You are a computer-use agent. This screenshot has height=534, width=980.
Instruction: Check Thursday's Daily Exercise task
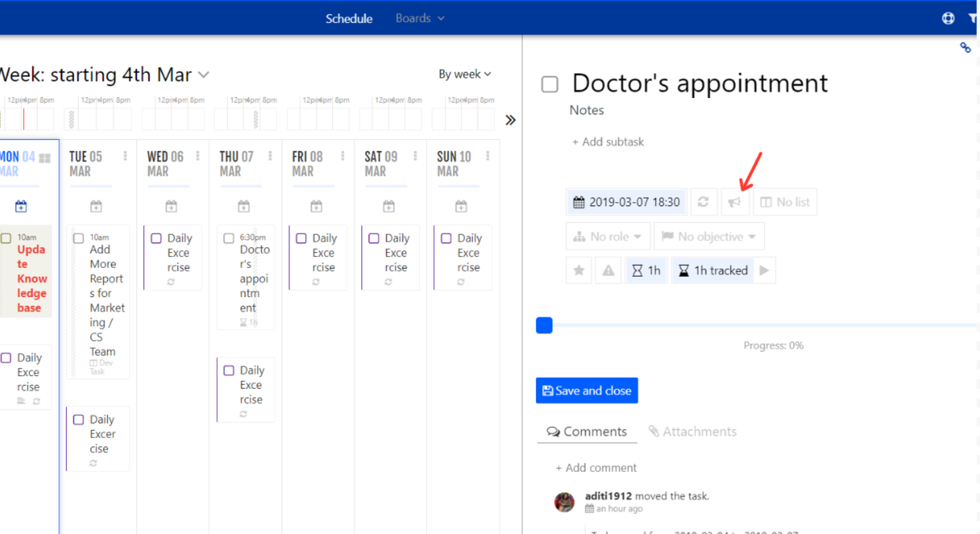[229, 370]
